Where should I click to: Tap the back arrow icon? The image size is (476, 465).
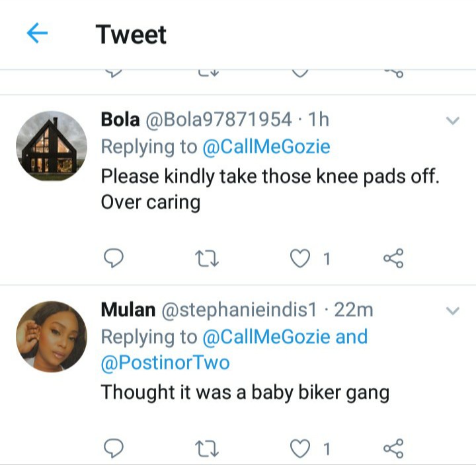click(x=38, y=34)
